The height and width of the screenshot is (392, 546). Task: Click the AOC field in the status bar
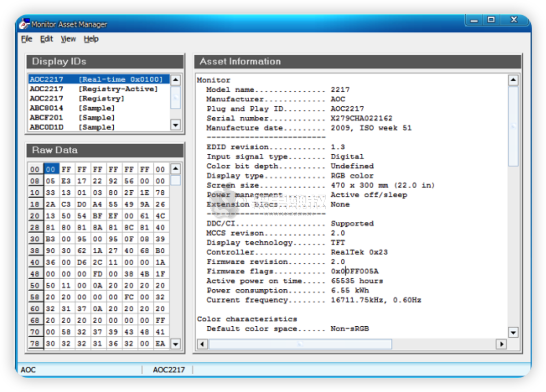[x=28, y=370]
